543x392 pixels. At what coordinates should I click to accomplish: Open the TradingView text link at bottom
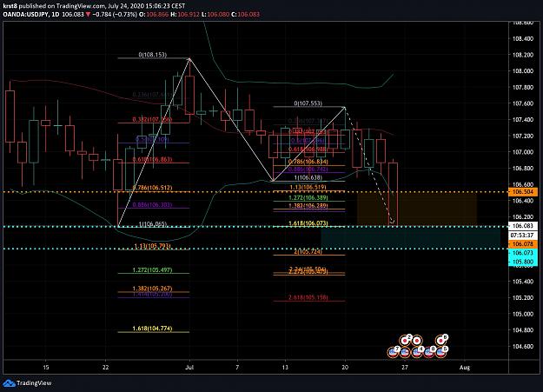pyautogui.click(x=34, y=383)
